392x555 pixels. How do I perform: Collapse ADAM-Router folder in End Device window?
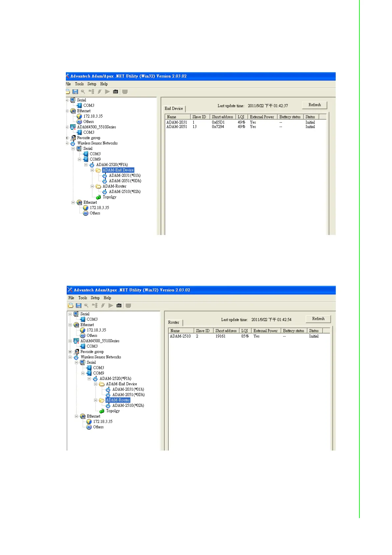tap(92, 186)
